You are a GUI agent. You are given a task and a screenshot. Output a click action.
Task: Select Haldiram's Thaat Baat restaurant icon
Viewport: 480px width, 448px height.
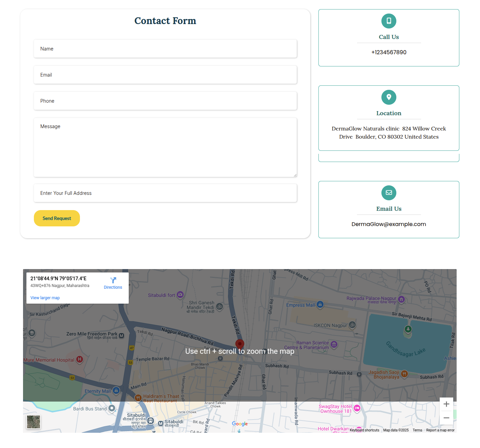(138, 398)
